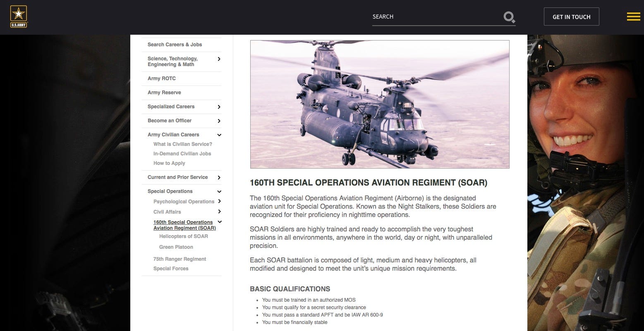Click 'You must qualify for a secret security clearance'
This screenshot has height=331, width=644.
pos(314,307)
